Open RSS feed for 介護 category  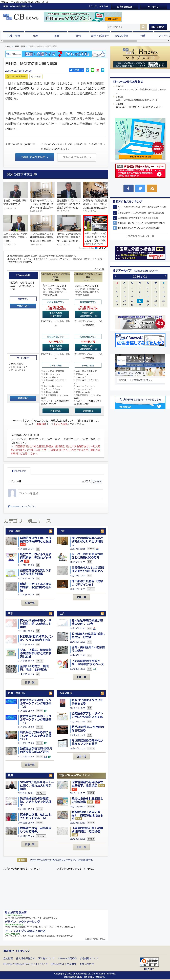coord(102,531)
